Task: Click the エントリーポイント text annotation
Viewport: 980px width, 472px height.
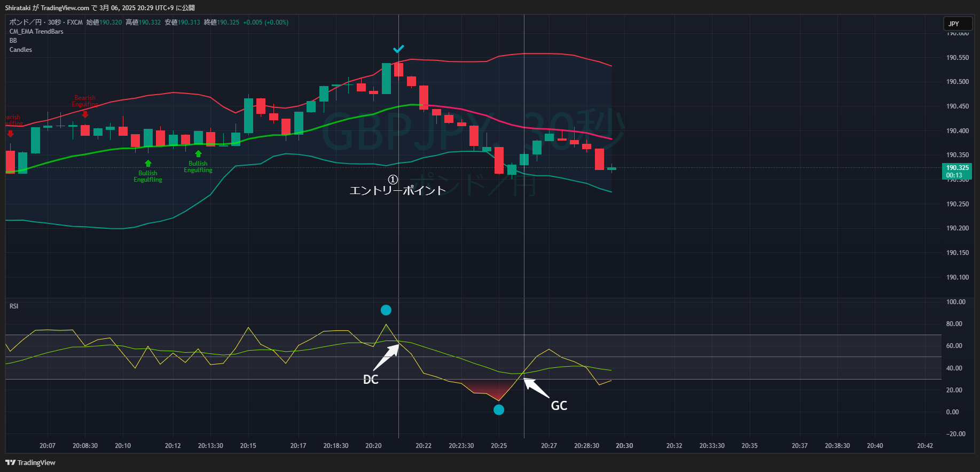Action: click(397, 190)
